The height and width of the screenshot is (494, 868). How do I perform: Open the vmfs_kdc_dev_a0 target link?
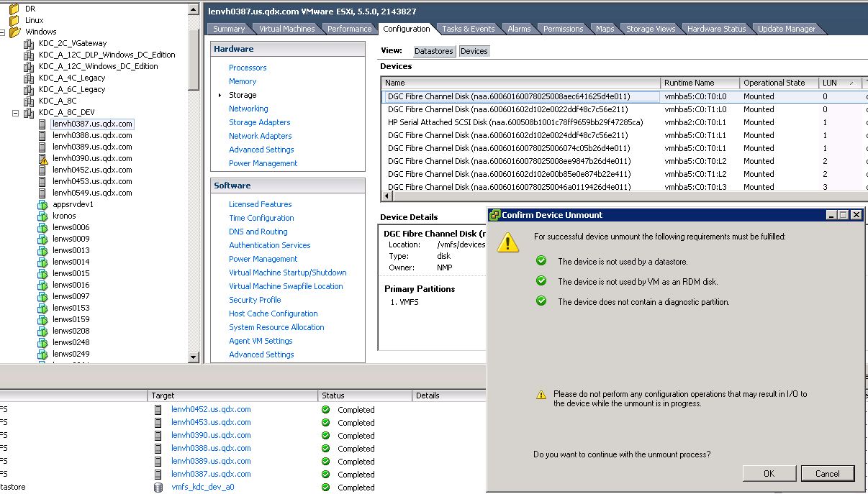click(203, 487)
